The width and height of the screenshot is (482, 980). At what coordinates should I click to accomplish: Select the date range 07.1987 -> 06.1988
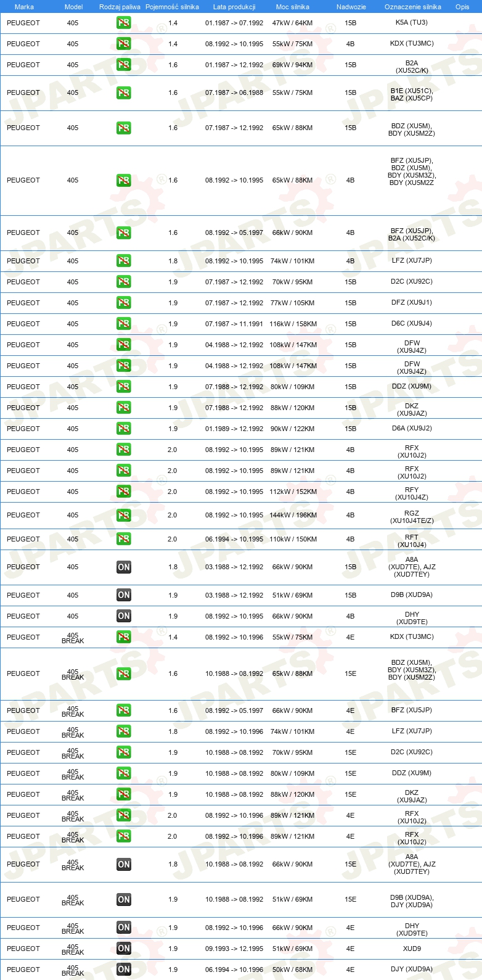234,93
